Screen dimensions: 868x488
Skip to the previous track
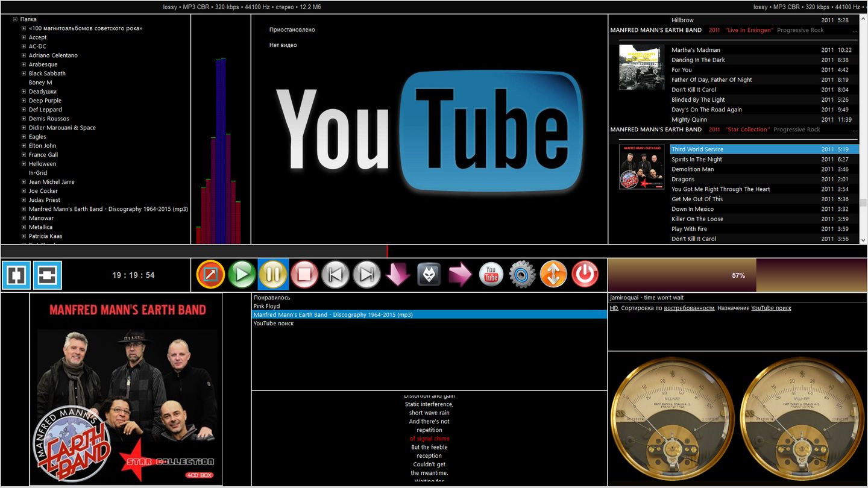(335, 275)
